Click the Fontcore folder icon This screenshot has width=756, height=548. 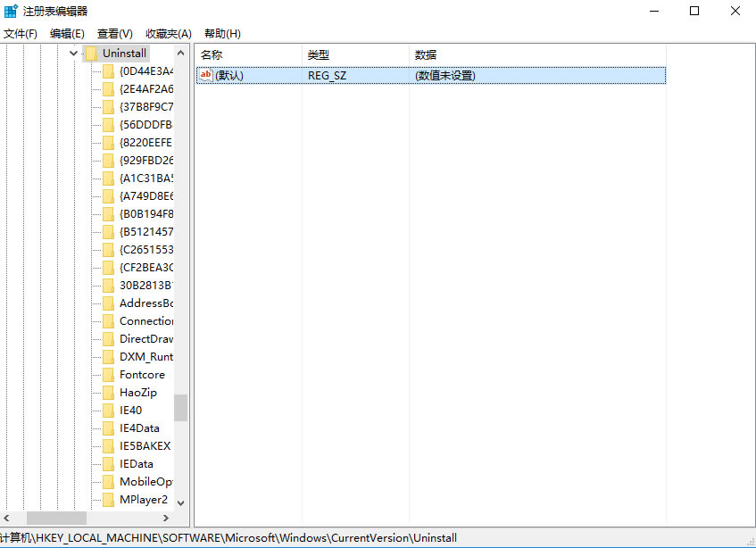tap(109, 375)
